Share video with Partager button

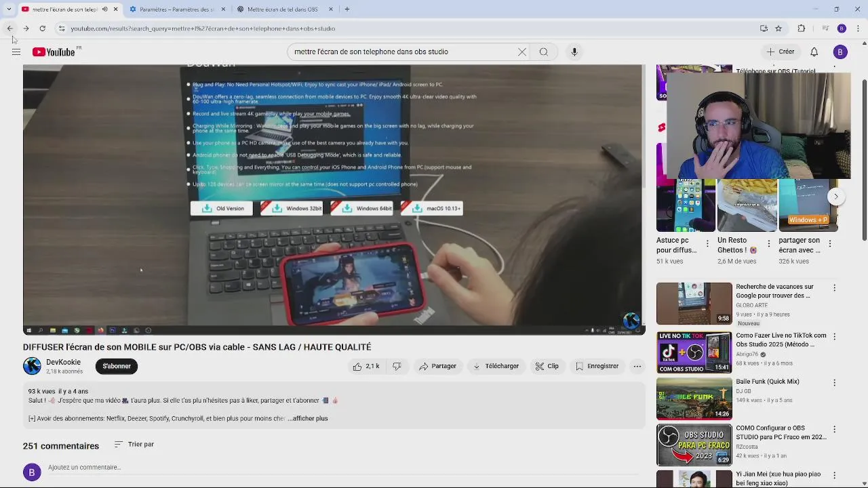[x=437, y=366]
